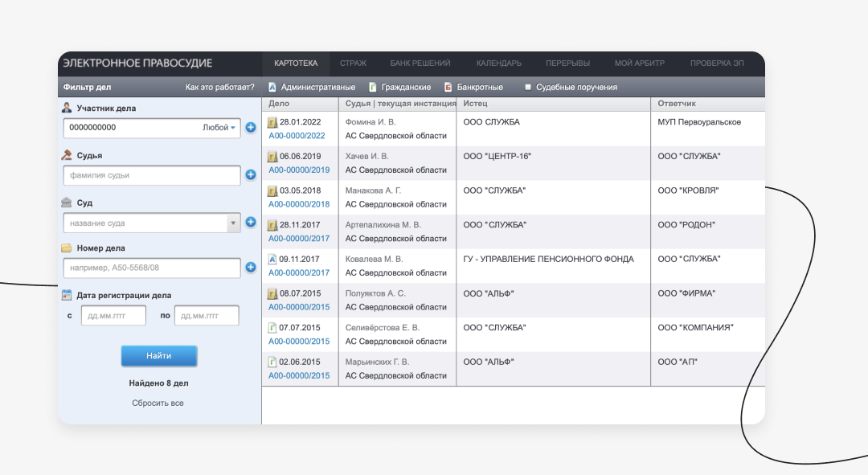Switch to the Календарь tab
This screenshot has width=868, height=475.
point(498,63)
